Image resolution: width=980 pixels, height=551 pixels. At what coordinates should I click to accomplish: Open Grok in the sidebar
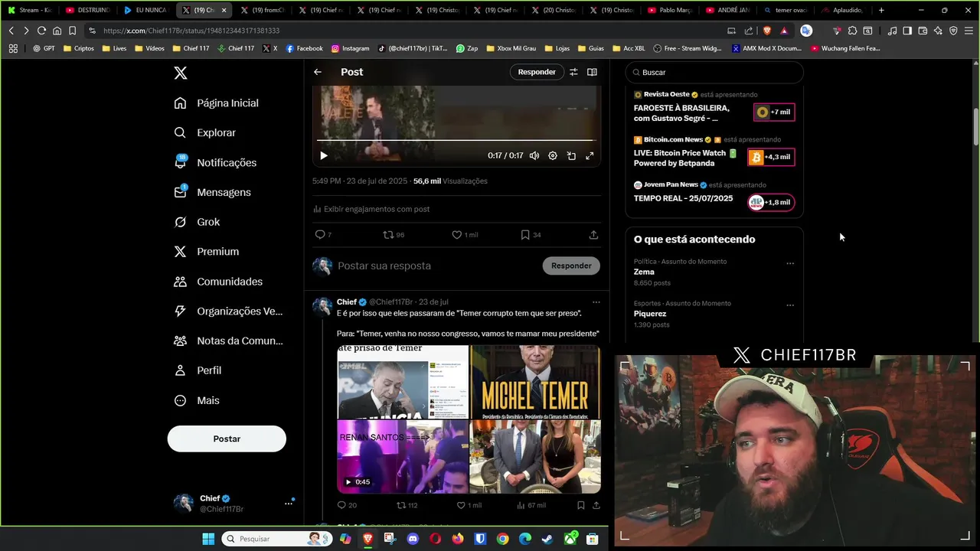pyautogui.click(x=197, y=222)
